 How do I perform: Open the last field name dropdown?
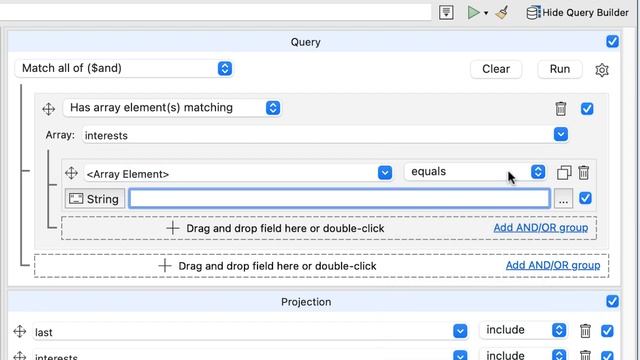[x=460, y=331]
